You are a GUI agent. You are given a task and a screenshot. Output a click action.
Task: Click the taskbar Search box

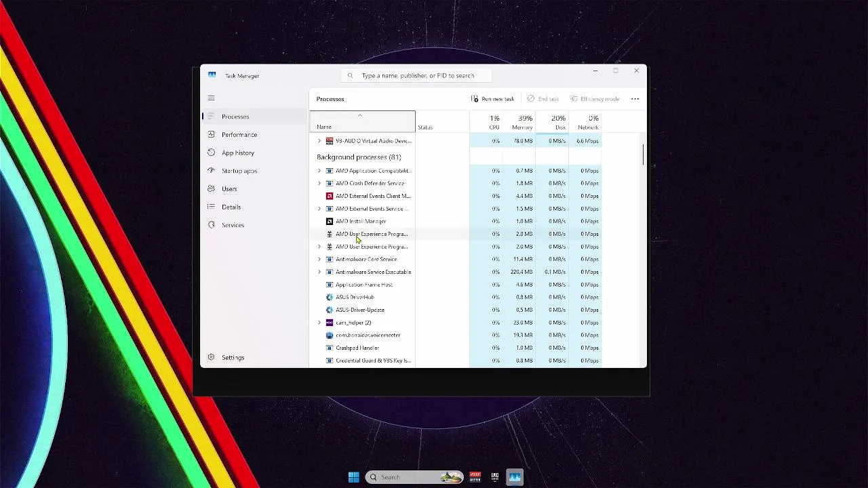point(414,477)
